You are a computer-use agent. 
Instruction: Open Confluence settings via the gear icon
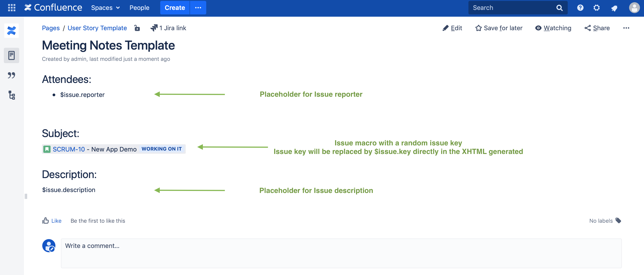[596, 8]
